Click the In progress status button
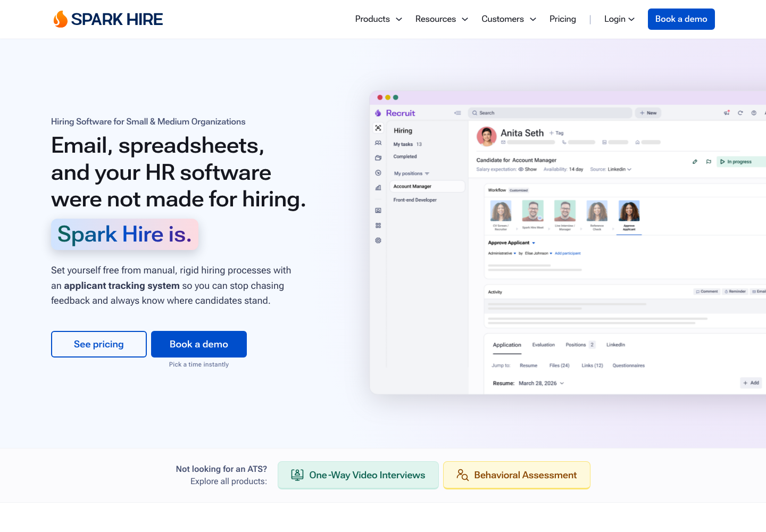Image resolution: width=766 pixels, height=532 pixels. pyautogui.click(x=740, y=162)
